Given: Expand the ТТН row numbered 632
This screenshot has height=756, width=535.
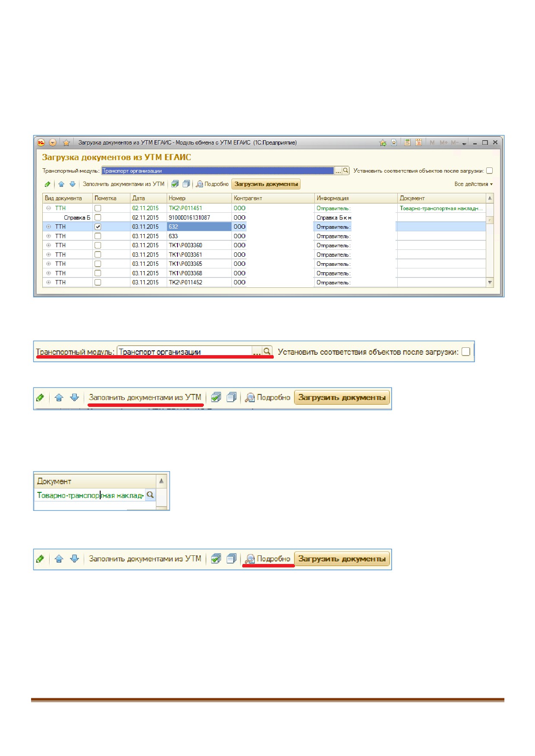Looking at the screenshot, I should coord(48,227).
